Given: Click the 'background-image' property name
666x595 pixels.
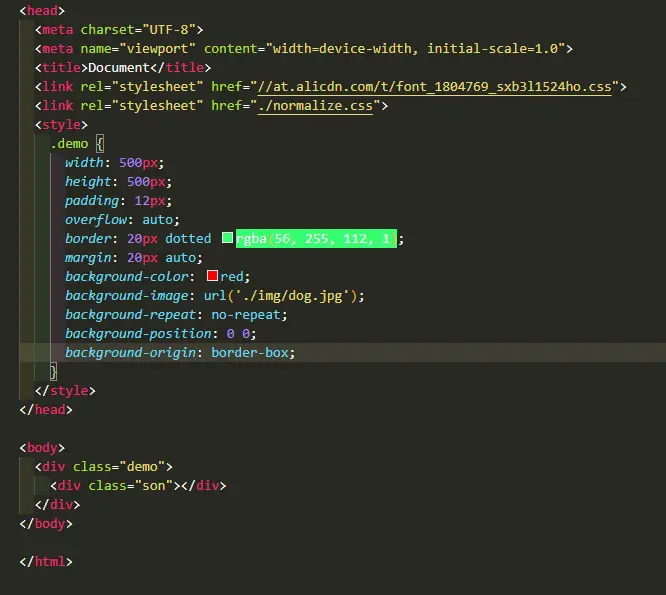Looking at the screenshot, I should click(x=127, y=296).
